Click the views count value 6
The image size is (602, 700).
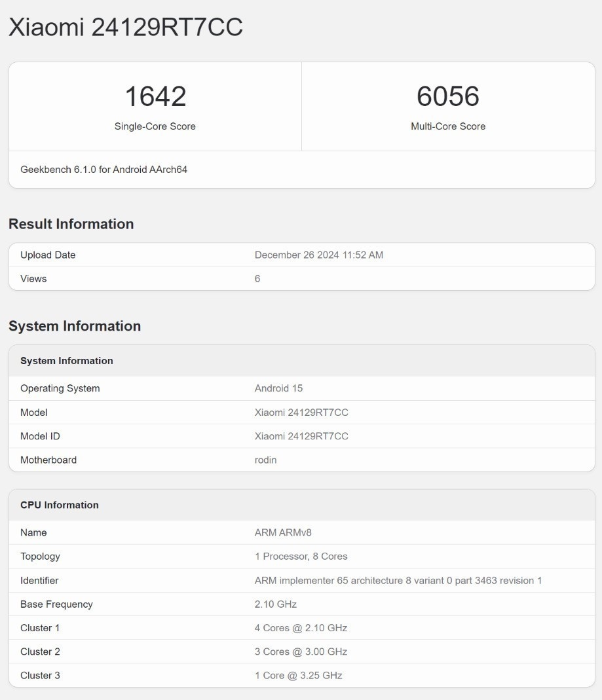[257, 278]
